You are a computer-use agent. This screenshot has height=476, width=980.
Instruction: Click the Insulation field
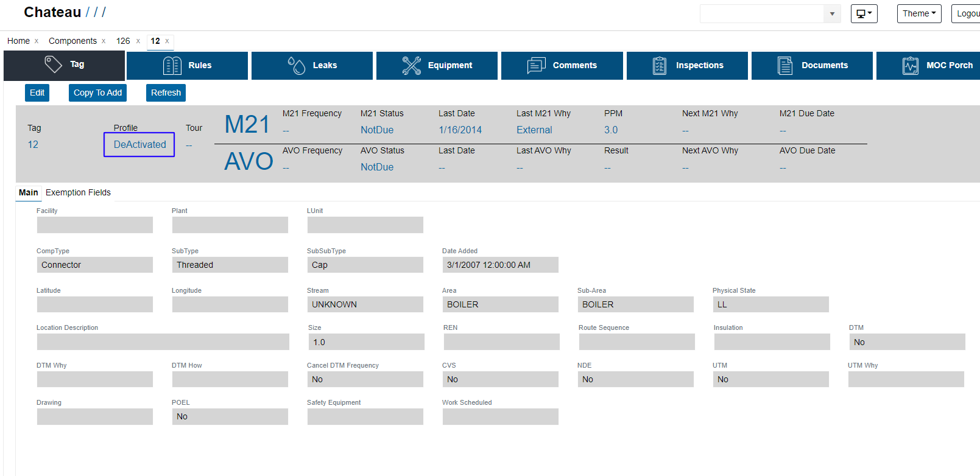click(772, 342)
